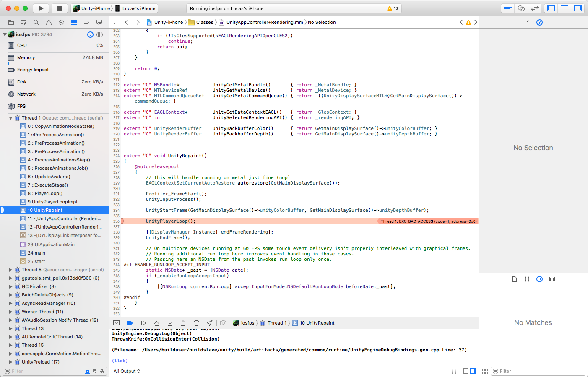Screen dimensions: 588x377
Task: Go forward in editor history
Action: pos(138,22)
